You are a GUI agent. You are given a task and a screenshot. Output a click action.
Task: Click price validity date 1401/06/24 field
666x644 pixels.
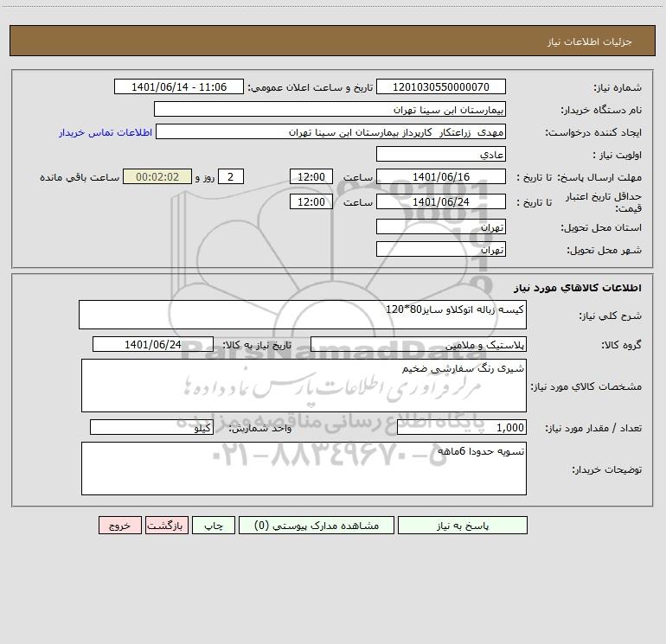(441, 202)
